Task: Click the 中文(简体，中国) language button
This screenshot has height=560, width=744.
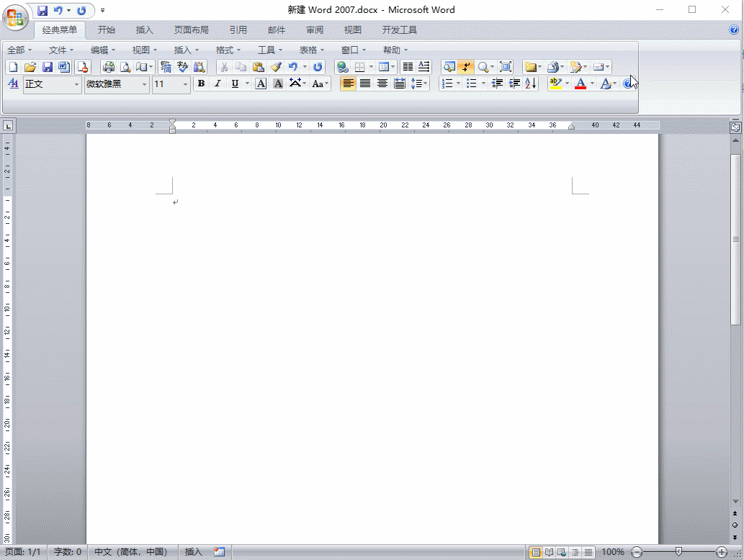Action: click(131, 552)
